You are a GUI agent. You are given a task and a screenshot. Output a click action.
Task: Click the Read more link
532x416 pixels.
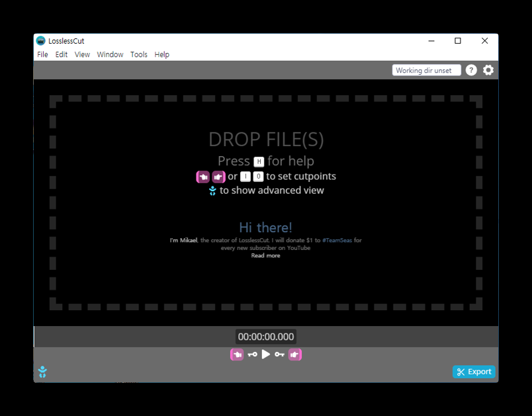(265, 256)
